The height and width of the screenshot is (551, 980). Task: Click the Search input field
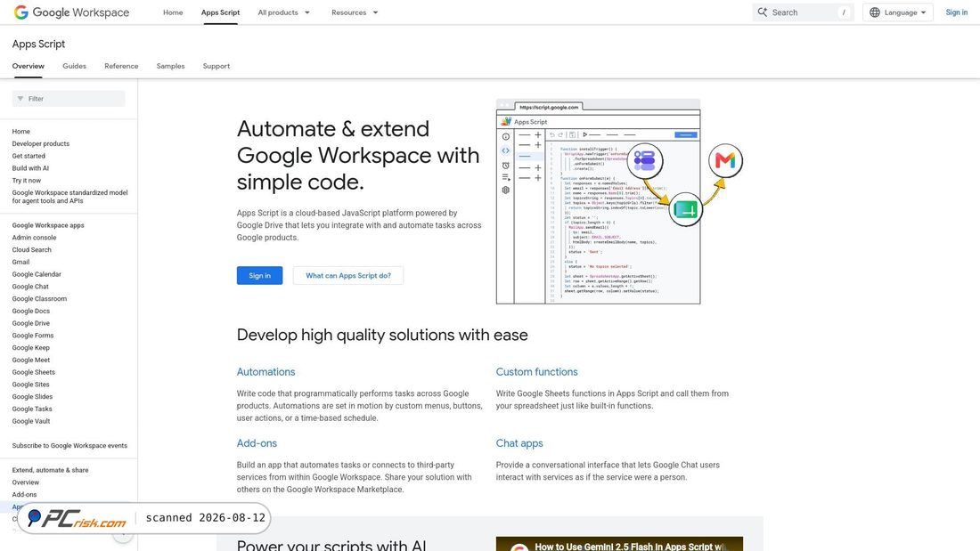point(804,12)
